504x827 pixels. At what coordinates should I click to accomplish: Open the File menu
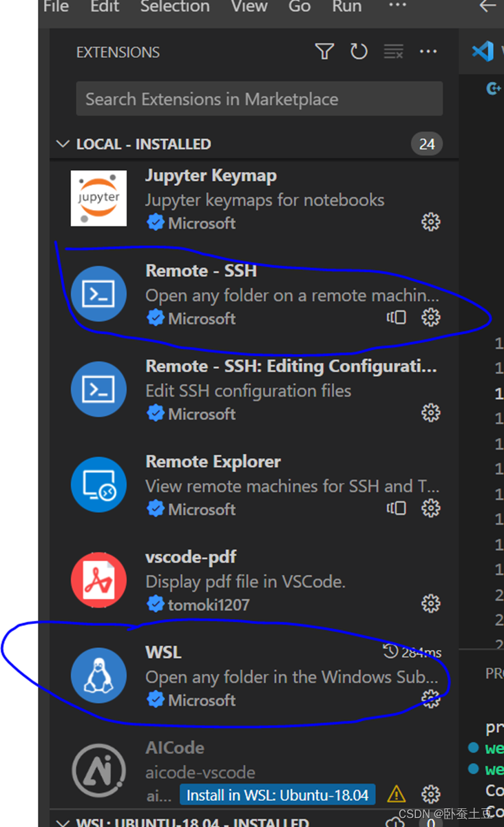[56, 7]
